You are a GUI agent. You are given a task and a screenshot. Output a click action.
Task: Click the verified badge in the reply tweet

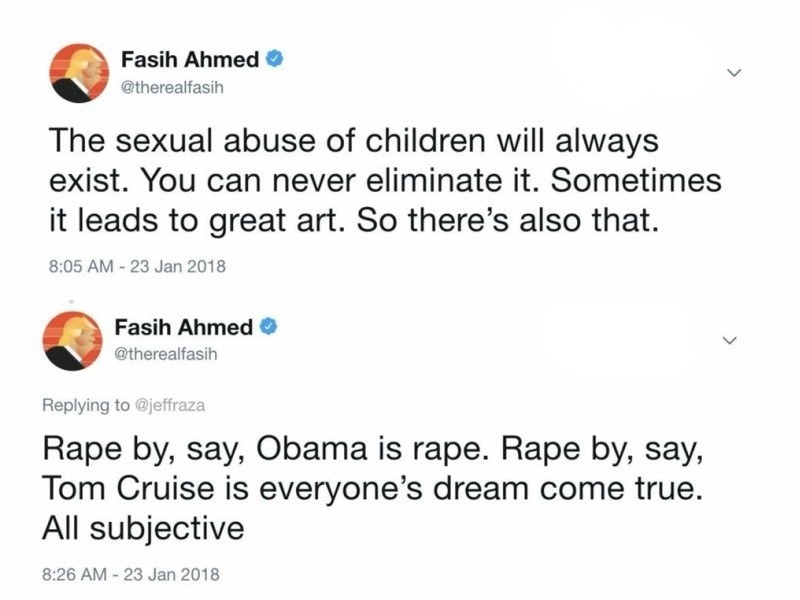pos(269,327)
